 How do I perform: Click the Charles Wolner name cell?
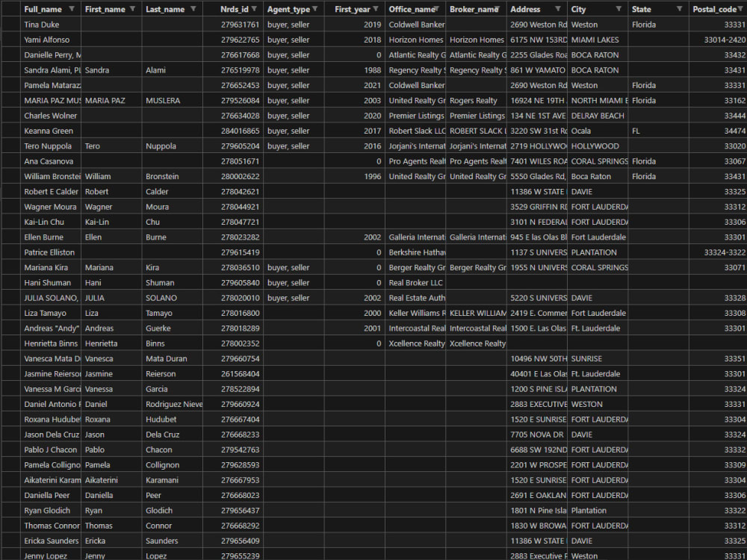(x=51, y=116)
